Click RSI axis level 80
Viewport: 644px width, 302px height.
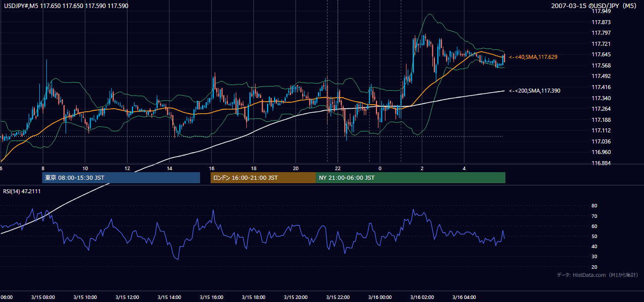pos(594,206)
